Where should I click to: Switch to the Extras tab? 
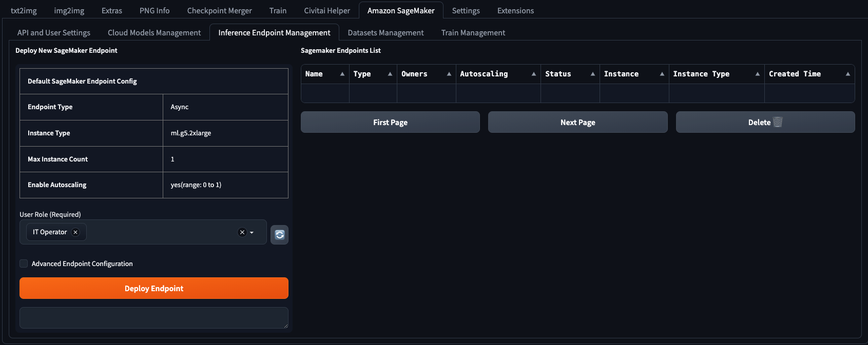click(112, 10)
